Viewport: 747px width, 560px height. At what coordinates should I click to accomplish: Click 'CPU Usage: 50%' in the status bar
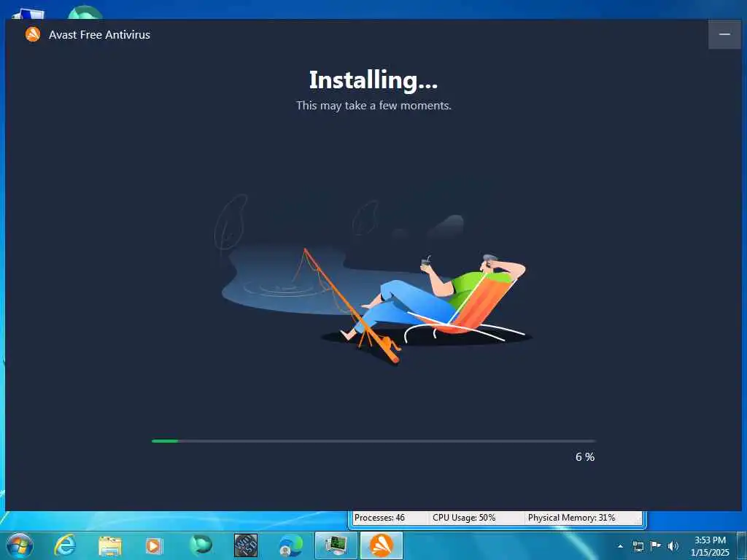pyautogui.click(x=464, y=518)
